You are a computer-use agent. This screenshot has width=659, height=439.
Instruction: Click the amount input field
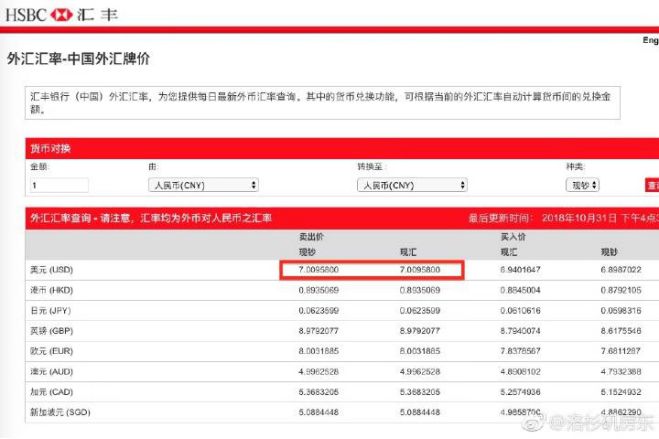(60, 185)
